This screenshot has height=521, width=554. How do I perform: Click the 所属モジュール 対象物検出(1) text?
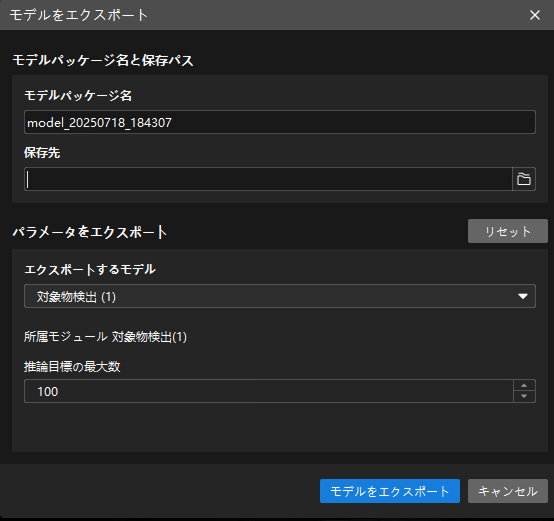(105, 337)
